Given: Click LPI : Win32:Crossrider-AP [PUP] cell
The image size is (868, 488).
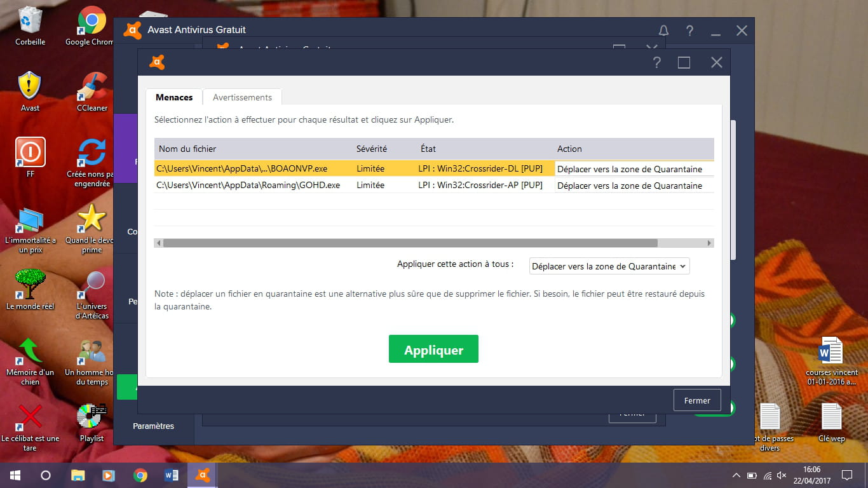Looking at the screenshot, I should click(x=480, y=186).
